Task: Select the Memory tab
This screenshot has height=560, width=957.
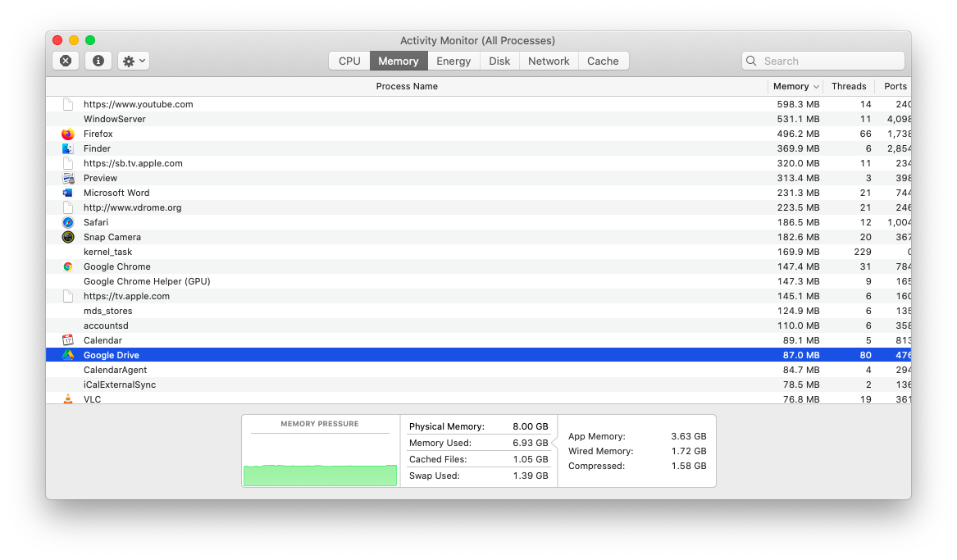Action: pos(399,61)
